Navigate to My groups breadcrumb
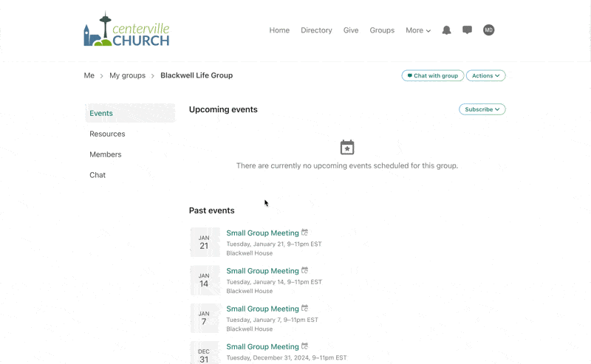591x364 pixels. (127, 75)
